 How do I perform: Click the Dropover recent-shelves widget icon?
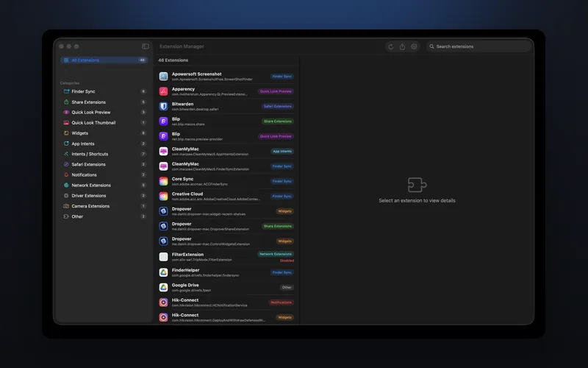point(163,211)
